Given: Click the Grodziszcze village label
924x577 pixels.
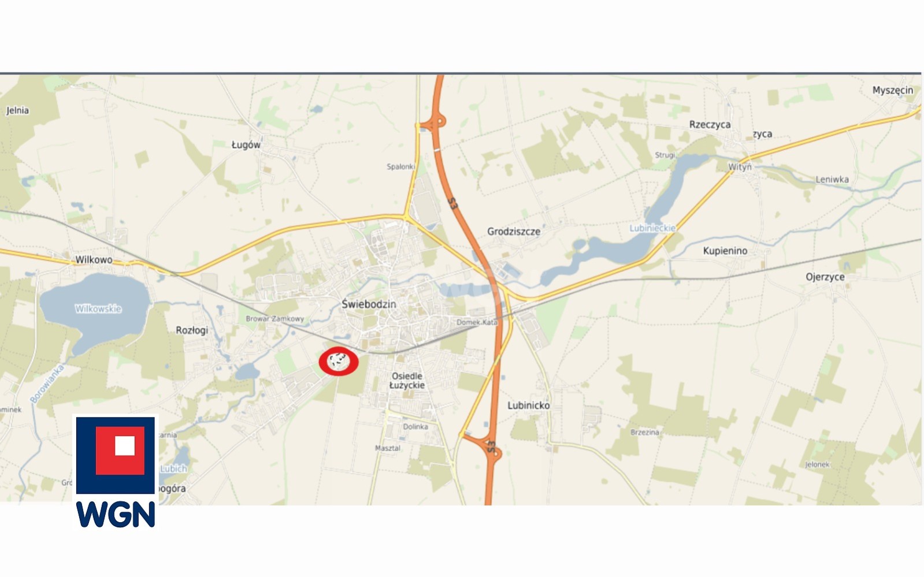Looking at the screenshot, I should coord(514,231).
